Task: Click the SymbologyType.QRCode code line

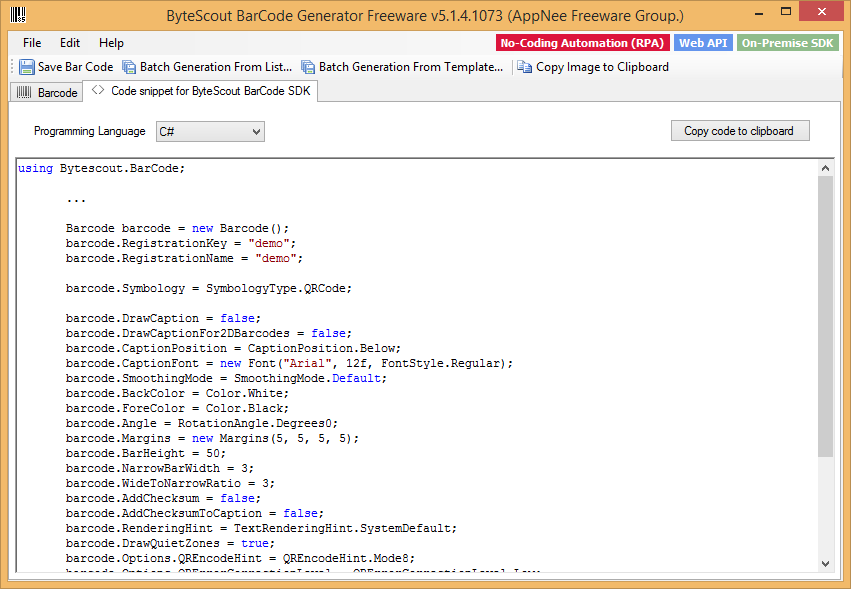Action: 209,288
